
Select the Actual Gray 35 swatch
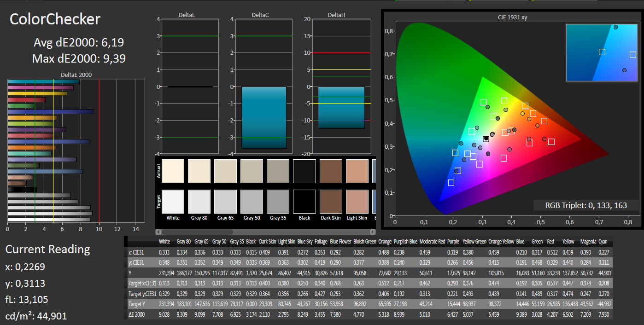click(x=278, y=171)
